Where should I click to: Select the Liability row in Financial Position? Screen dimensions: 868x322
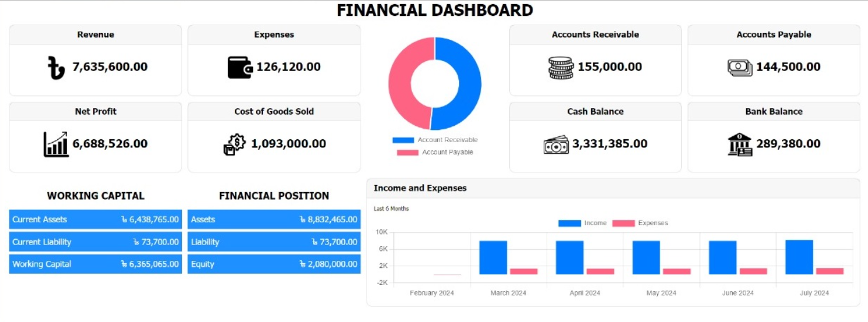tap(274, 241)
